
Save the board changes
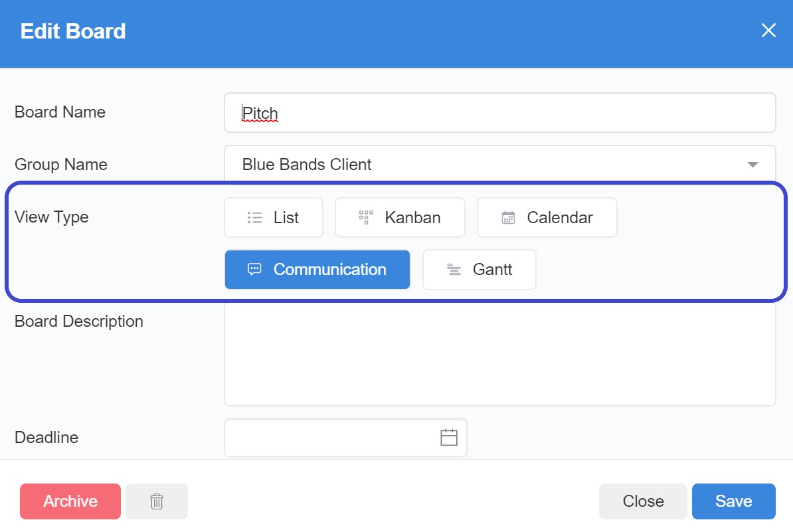(734, 501)
